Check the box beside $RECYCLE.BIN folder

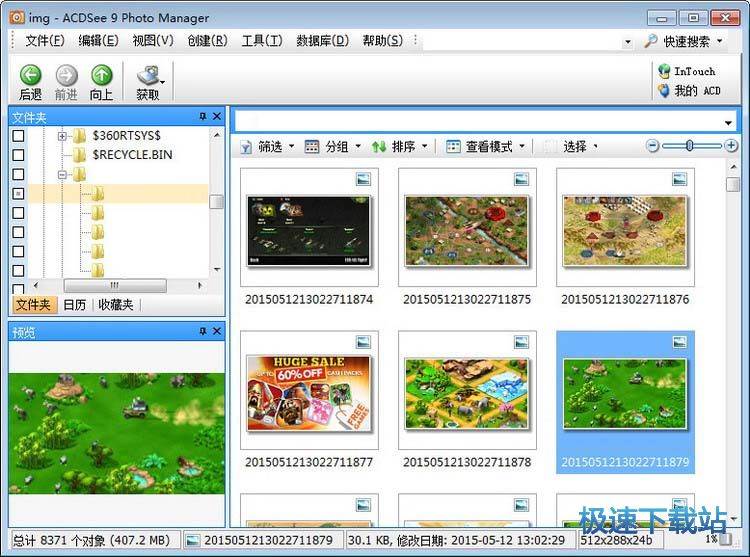18,155
